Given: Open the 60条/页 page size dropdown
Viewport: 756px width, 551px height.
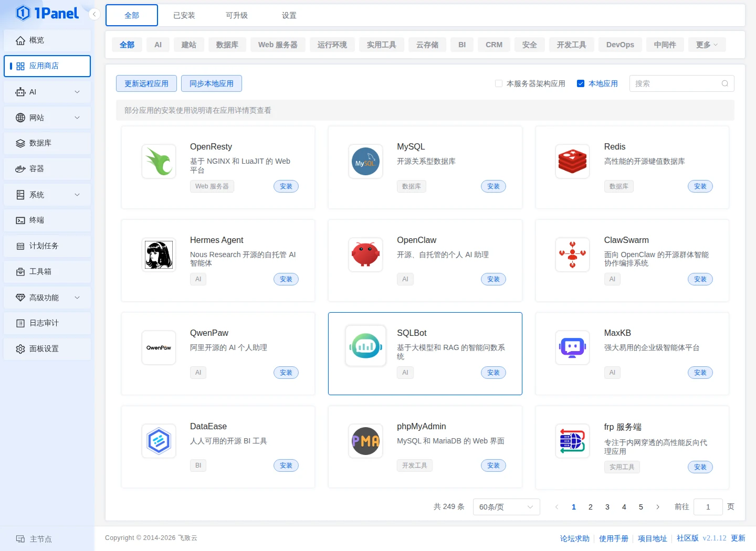Looking at the screenshot, I should pos(506,507).
